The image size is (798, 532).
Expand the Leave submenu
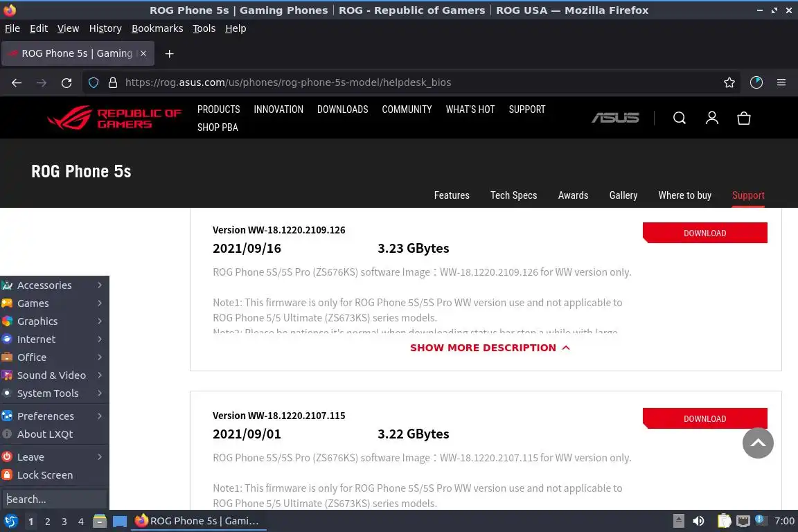point(55,456)
